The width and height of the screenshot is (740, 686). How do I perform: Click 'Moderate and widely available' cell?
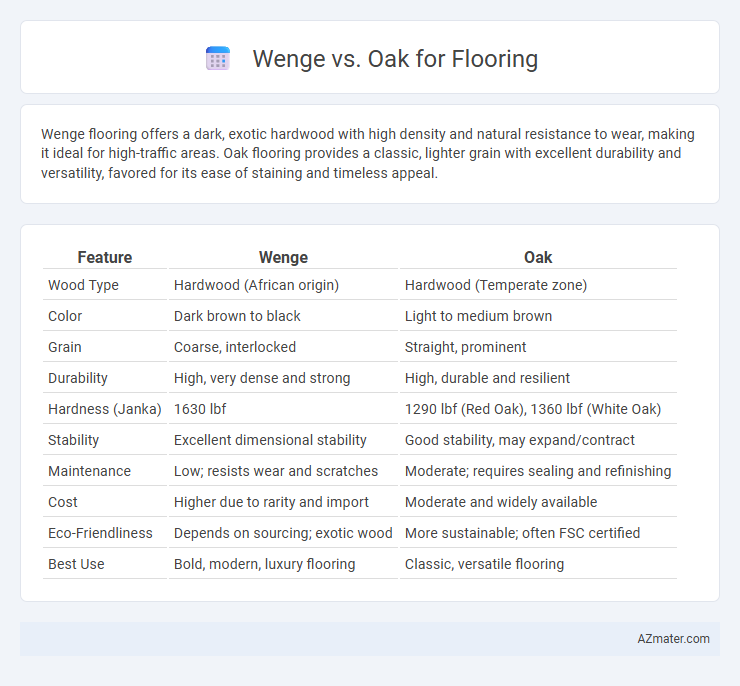501,502
